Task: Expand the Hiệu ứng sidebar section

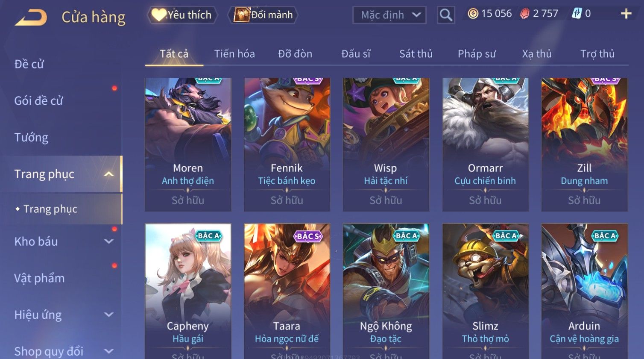Action: (109, 315)
